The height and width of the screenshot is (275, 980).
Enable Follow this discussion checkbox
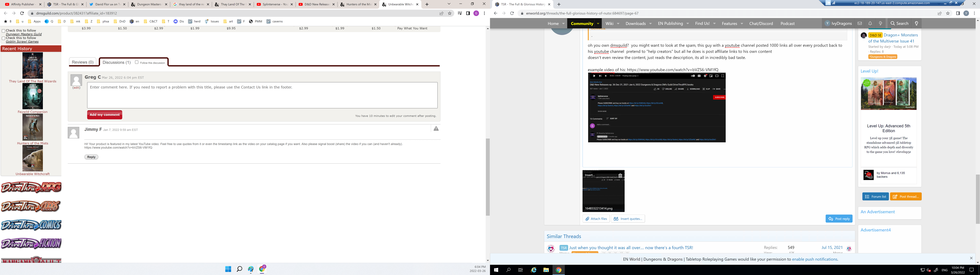(x=137, y=62)
